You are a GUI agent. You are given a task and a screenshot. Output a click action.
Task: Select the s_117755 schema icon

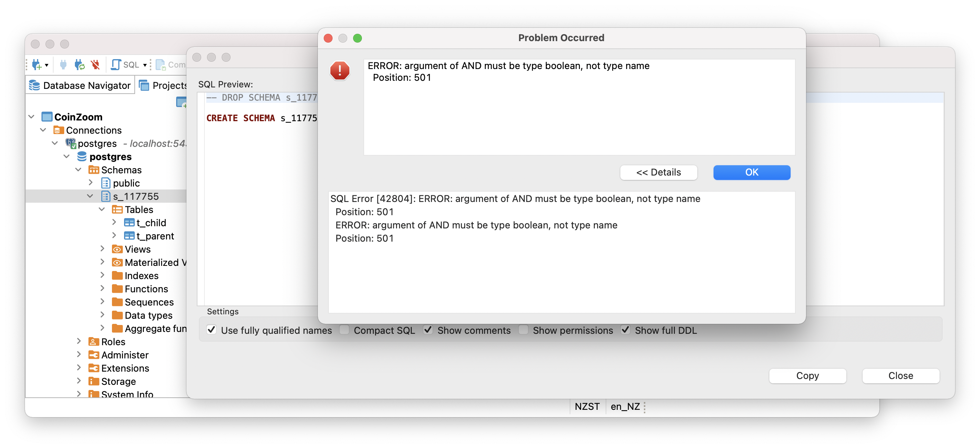pyautogui.click(x=106, y=196)
